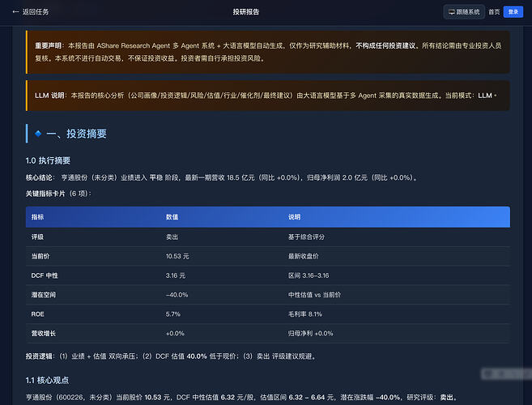Viewport: 532px width, 405px height.
Task: Select the 5.7% value cell
Action: tap(173, 314)
